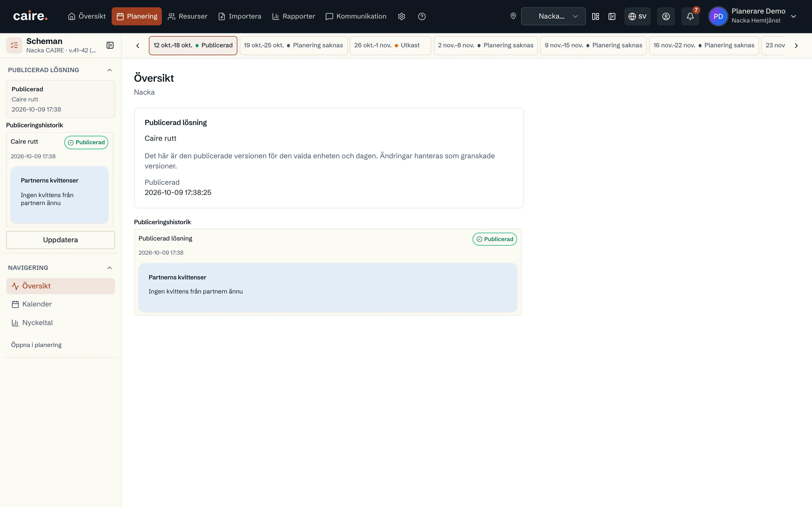Open the help question mark icon
This screenshot has width=812, height=507.
tap(422, 16)
